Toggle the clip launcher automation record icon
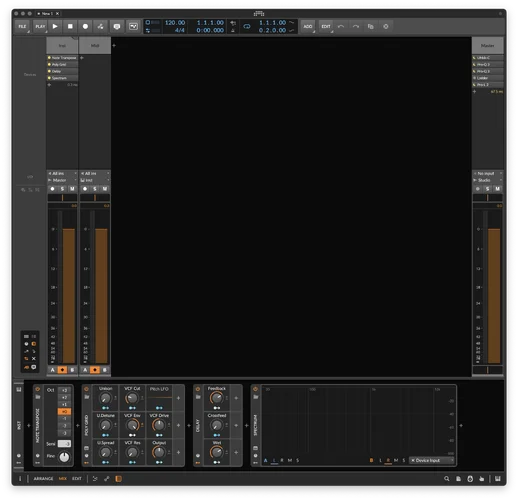This screenshot has height=500, width=518. [133, 26]
